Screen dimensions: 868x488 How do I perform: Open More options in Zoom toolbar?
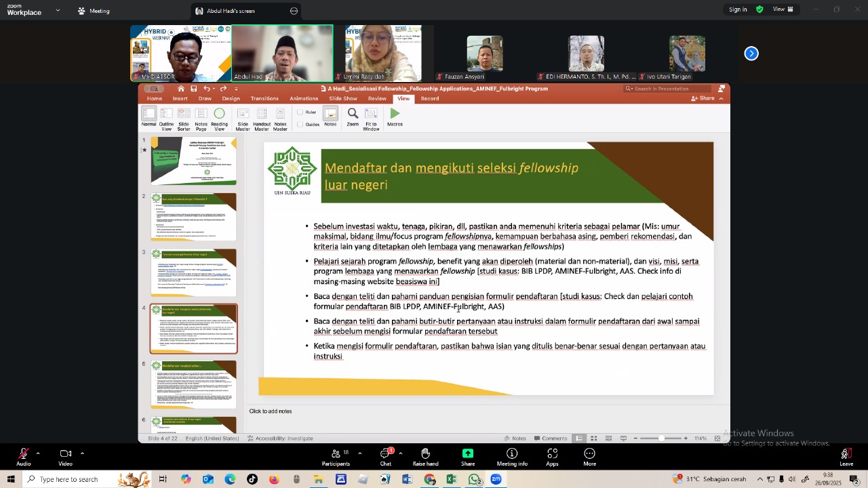(589, 454)
